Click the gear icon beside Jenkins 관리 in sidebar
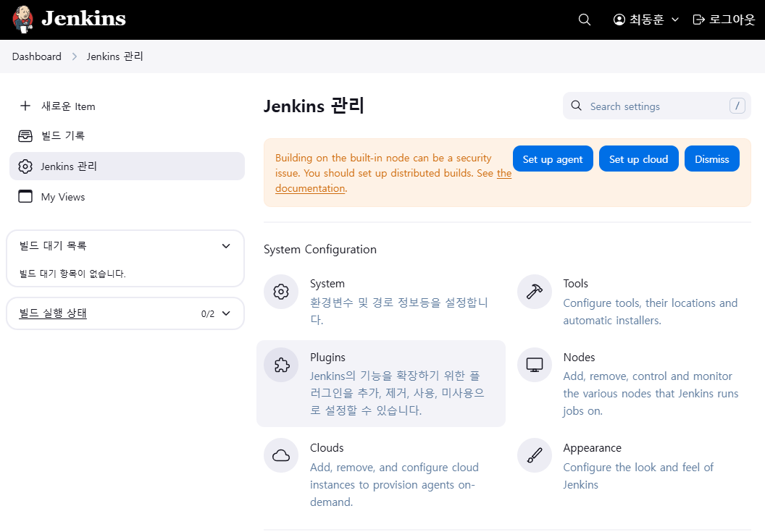Viewport: 765px width, 532px height. [x=25, y=166]
